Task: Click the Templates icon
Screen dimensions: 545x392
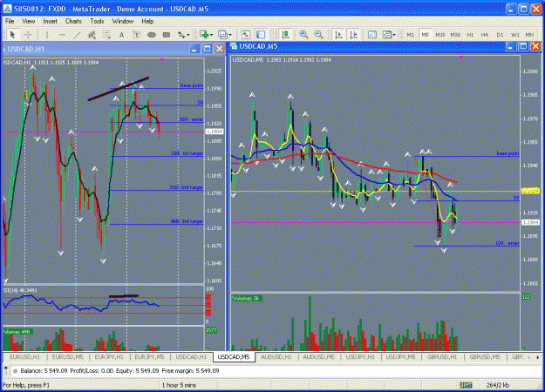Action: (x=387, y=35)
